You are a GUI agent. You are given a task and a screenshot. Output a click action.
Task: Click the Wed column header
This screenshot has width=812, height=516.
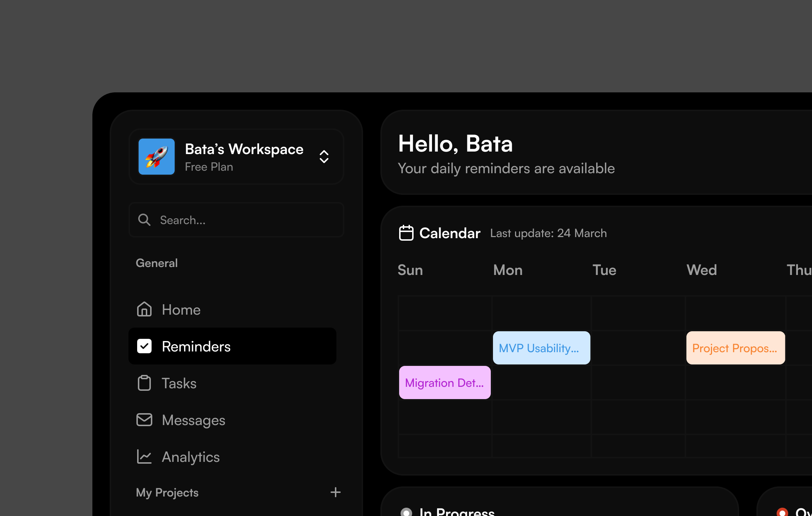[702, 270]
